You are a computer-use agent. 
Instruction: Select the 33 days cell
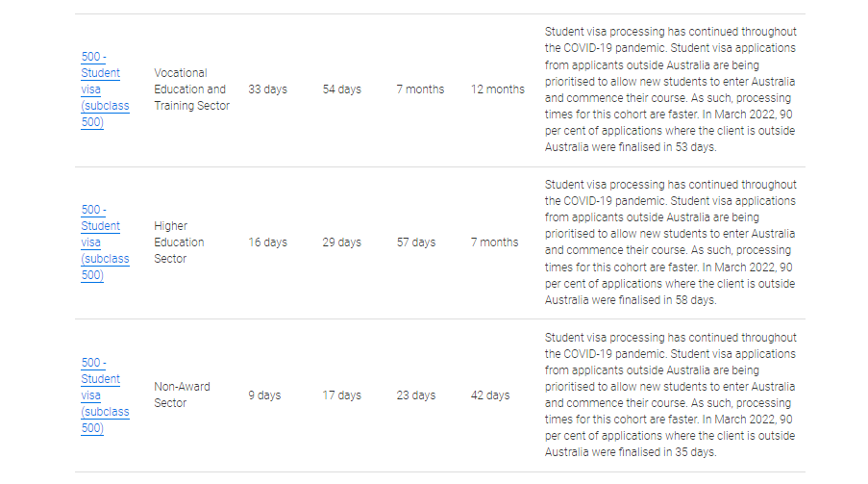pos(267,89)
